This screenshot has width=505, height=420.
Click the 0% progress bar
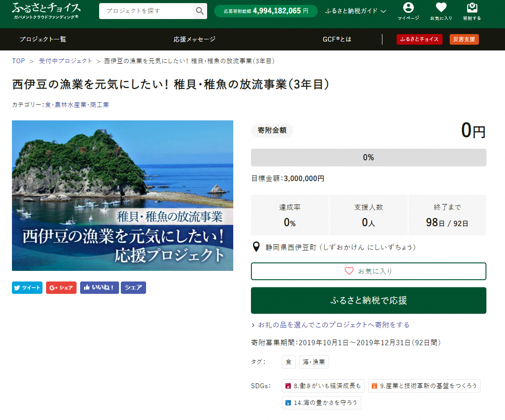coord(369,158)
